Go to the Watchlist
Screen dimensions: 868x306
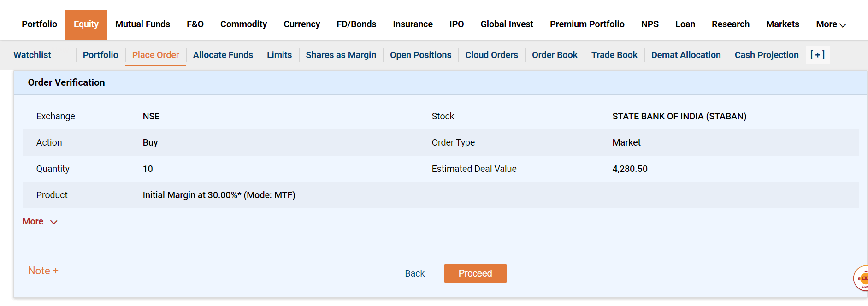click(32, 55)
